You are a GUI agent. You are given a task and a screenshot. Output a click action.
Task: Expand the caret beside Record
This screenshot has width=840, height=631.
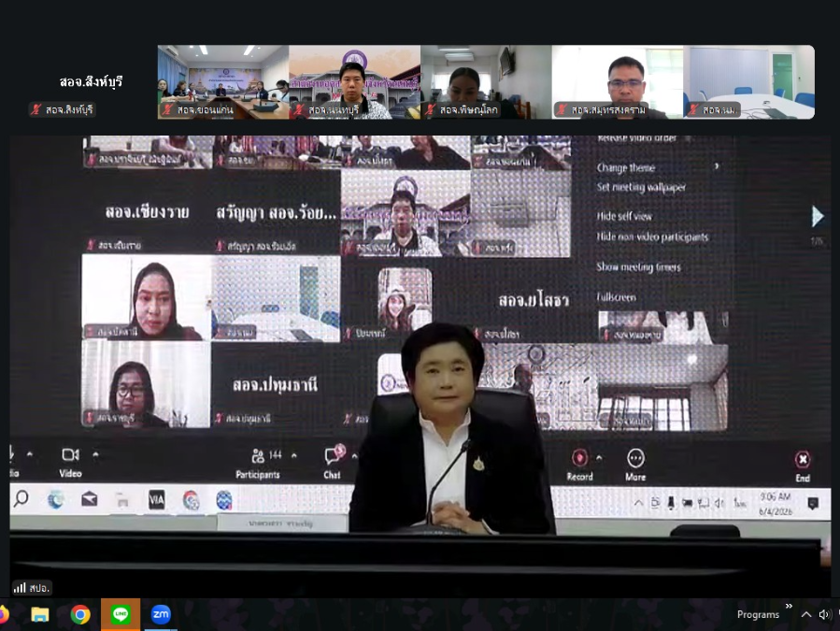tap(599, 458)
